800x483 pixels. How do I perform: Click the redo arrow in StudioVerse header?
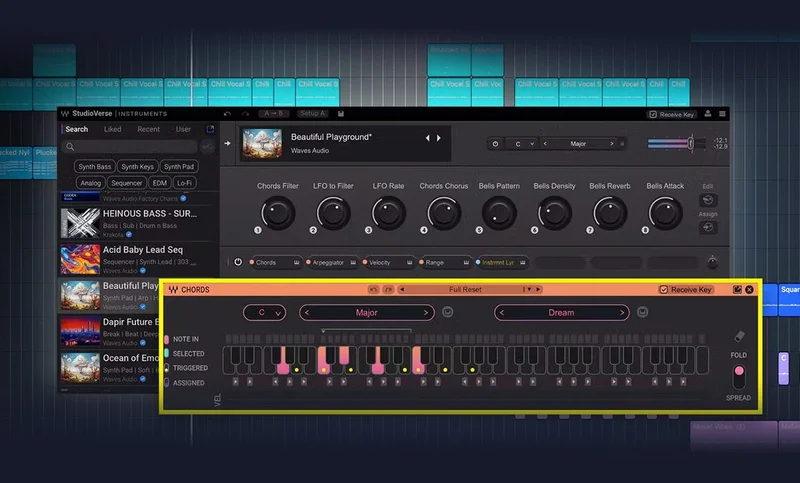[245, 114]
